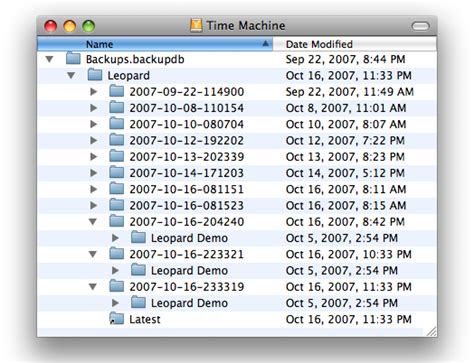Expand folder 2007-09-22-114900

(94, 92)
